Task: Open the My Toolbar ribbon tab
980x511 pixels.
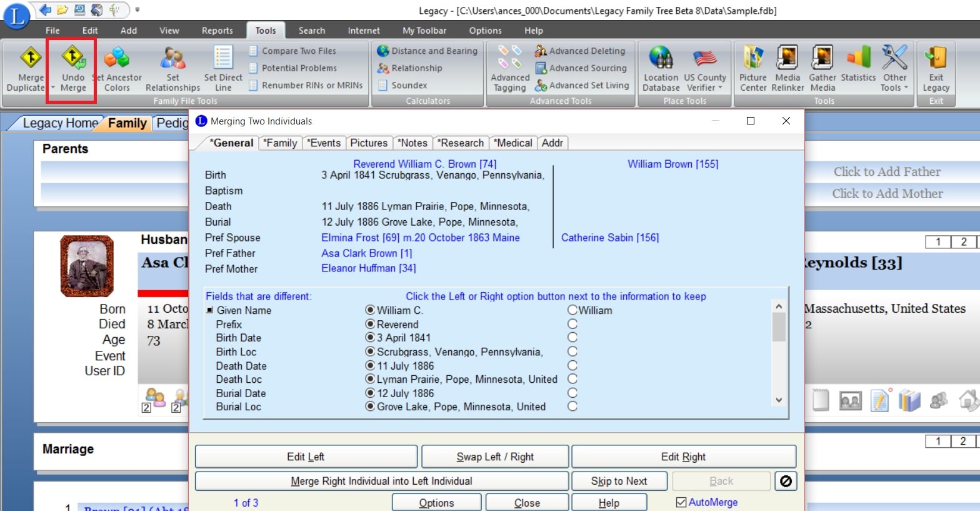Action: pos(424,31)
